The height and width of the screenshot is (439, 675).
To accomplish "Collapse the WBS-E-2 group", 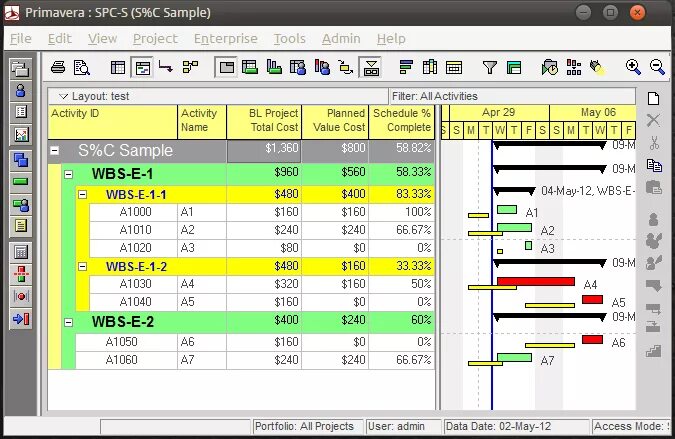I will pos(68,322).
